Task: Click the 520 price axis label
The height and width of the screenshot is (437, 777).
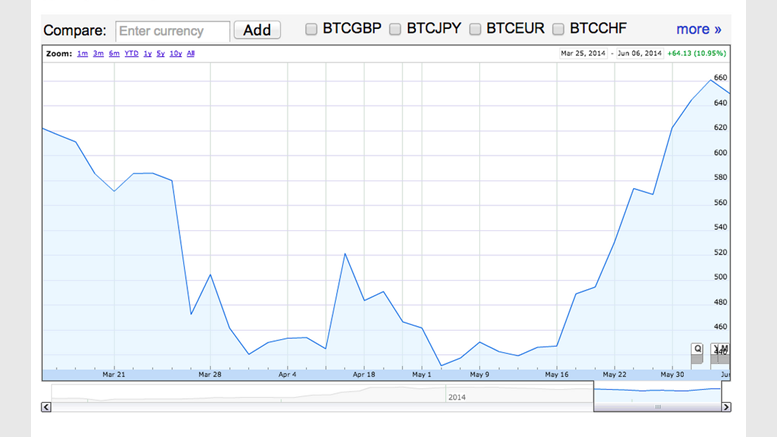Action: click(x=721, y=252)
